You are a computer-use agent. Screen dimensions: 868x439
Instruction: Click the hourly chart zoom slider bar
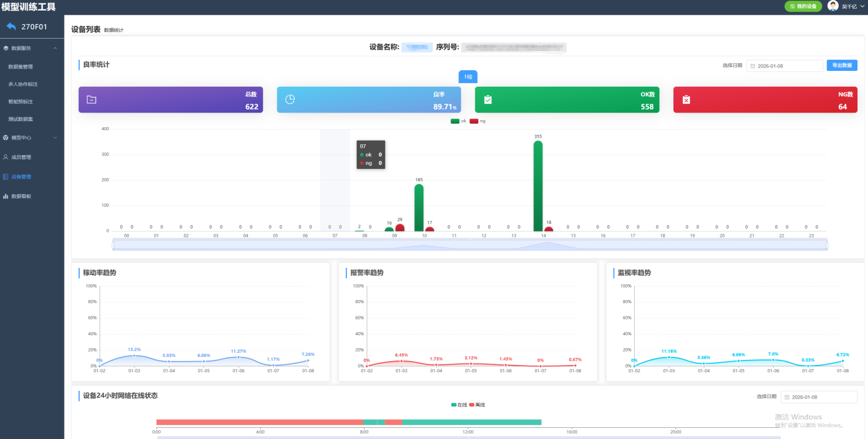pyautogui.click(x=469, y=245)
